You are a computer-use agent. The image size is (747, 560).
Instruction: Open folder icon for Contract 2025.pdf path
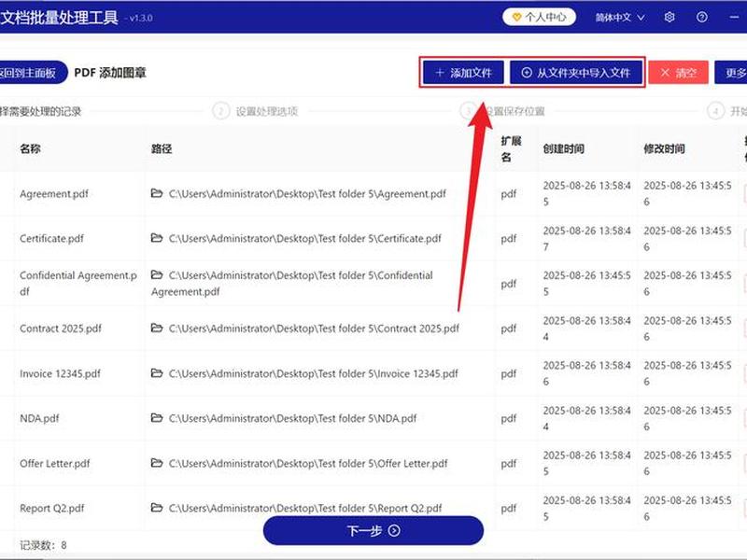coord(157,328)
